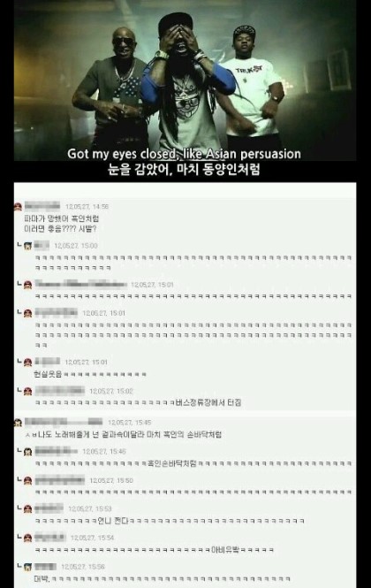Click blurred username of the 14:56 comment

pos(42,206)
